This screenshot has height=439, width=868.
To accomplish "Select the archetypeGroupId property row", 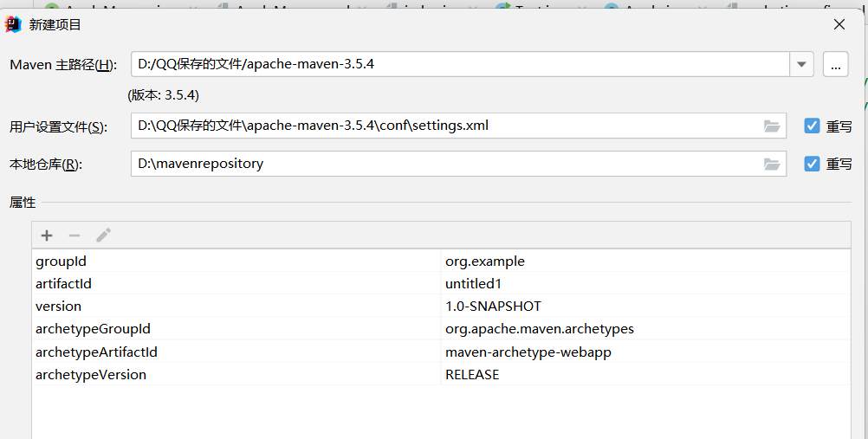I will (441, 329).
